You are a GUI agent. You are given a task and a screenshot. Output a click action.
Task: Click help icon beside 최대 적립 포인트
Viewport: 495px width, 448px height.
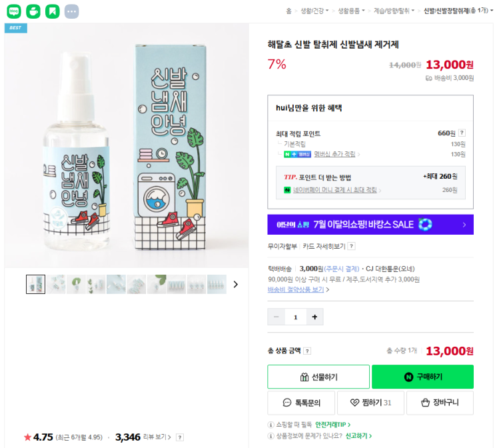tap(462, 133)
